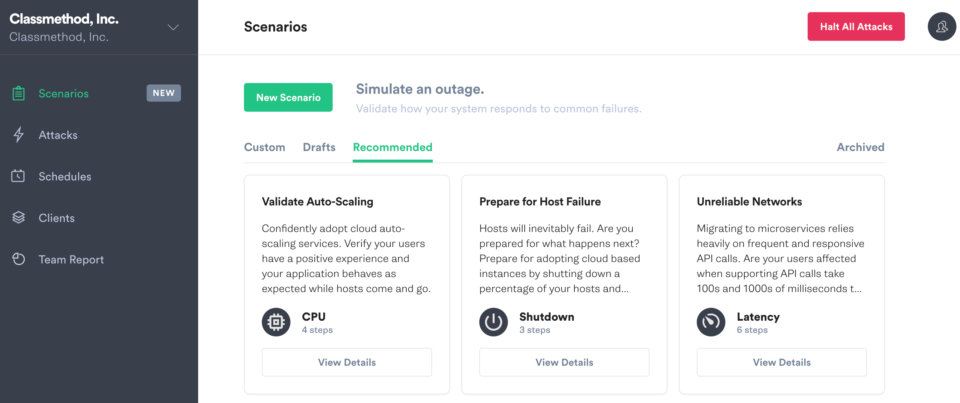Click the Team Report chart icon

[x=19, y=260]
